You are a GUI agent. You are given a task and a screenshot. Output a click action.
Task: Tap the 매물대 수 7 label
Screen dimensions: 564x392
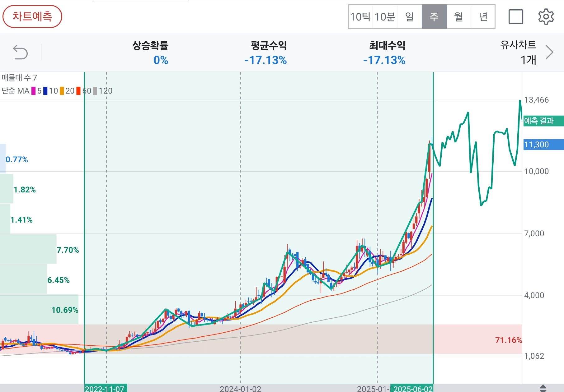click(x=19, y=77)
